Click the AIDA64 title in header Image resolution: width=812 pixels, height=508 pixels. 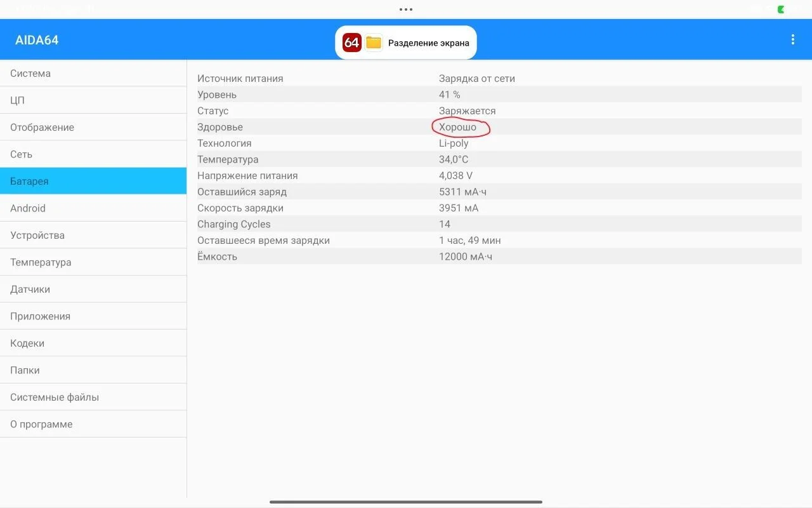click(x=37, y=40)
